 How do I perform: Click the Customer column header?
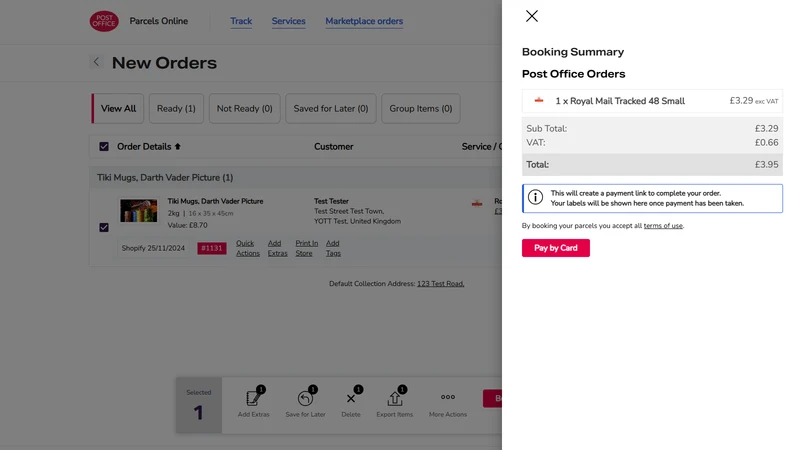[x=334, y=146]
